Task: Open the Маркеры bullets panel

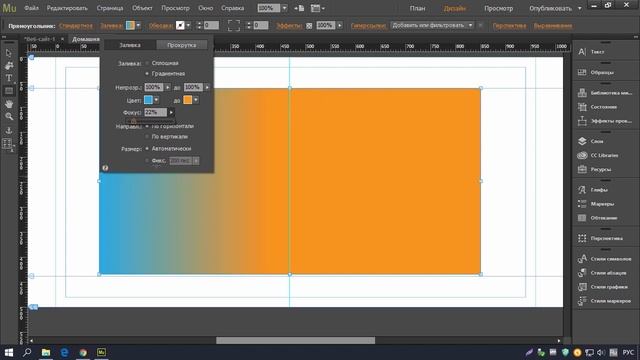Action: pos(582,204)
